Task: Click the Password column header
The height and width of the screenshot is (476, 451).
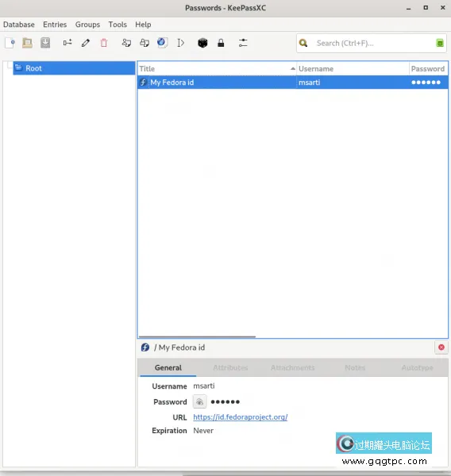Action: 428,69
